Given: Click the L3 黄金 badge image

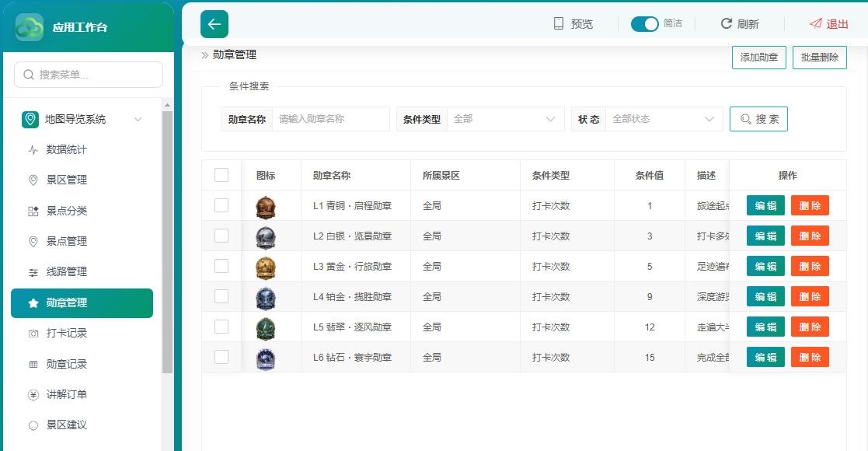Looking at the screenshot, I should (266, 268).
